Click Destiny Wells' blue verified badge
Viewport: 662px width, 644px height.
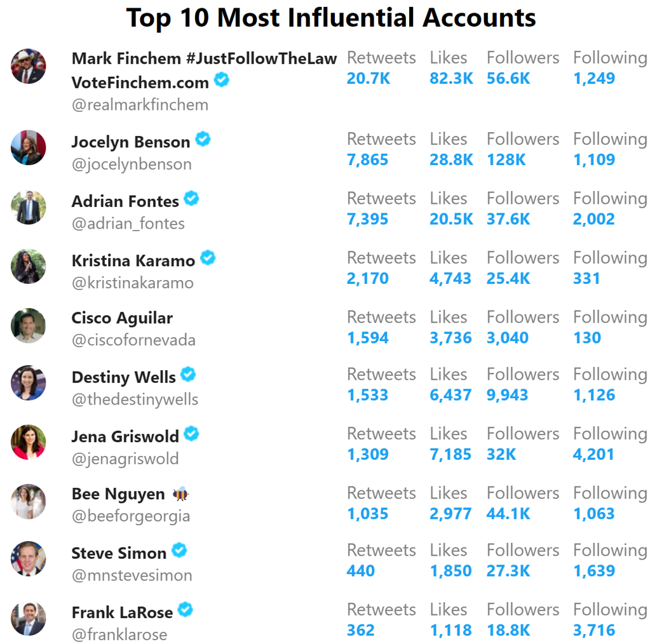[188, 374]
